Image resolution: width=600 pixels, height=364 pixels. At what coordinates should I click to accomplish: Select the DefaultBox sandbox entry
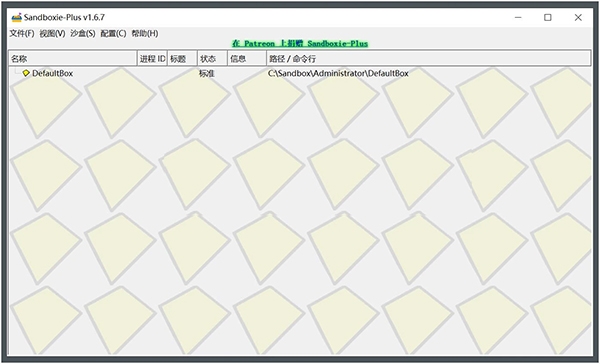click(52, 73)
